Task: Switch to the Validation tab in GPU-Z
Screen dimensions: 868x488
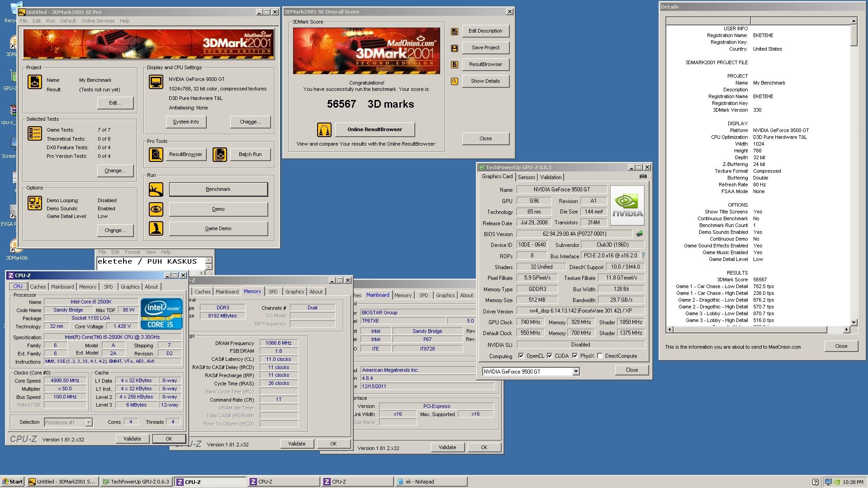Action: pos(550,177)
